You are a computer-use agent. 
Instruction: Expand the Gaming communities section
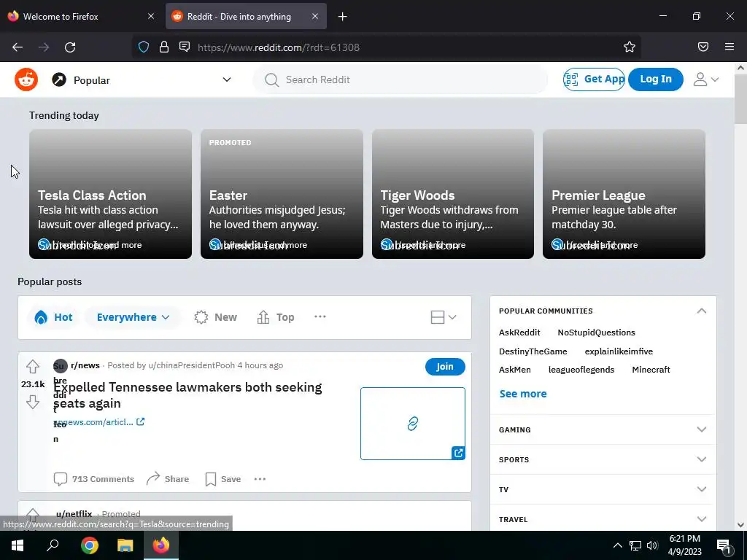point(603,429)
